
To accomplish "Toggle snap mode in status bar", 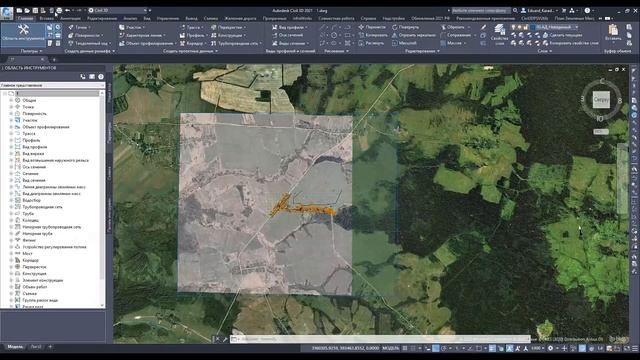I will click(x=413, y=349).
